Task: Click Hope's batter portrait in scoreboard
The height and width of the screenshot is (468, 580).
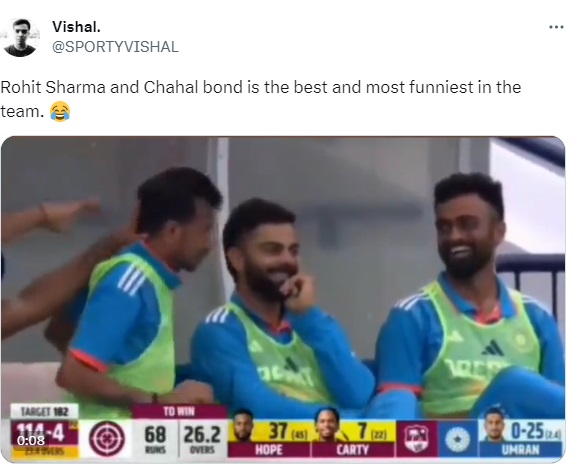Action: click(x=243, y=425)
